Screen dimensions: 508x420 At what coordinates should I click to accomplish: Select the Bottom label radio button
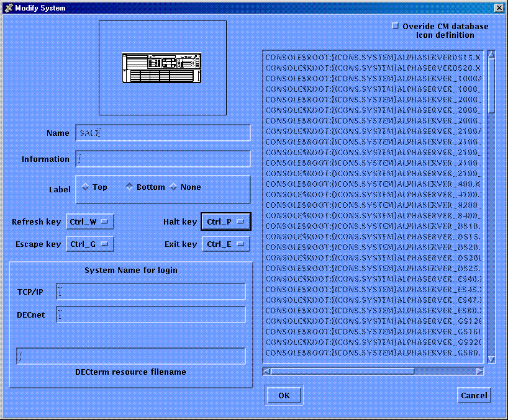tap(129, 187)
